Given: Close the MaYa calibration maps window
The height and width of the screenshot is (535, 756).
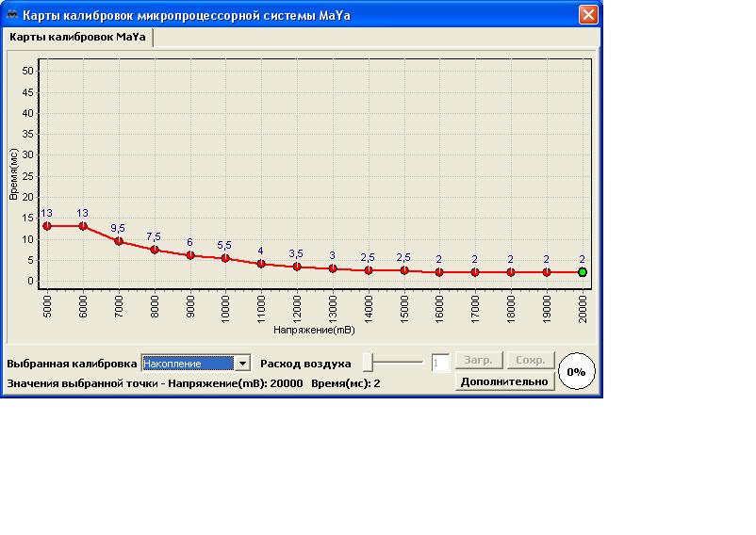Looking at the screenshot, I should 588,15.
